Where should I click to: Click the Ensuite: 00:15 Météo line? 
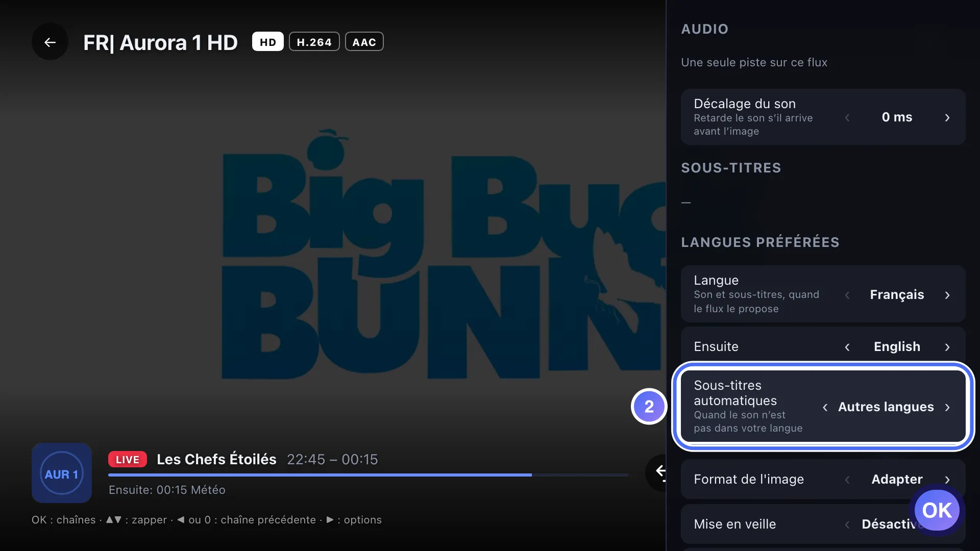coord(167,490)
